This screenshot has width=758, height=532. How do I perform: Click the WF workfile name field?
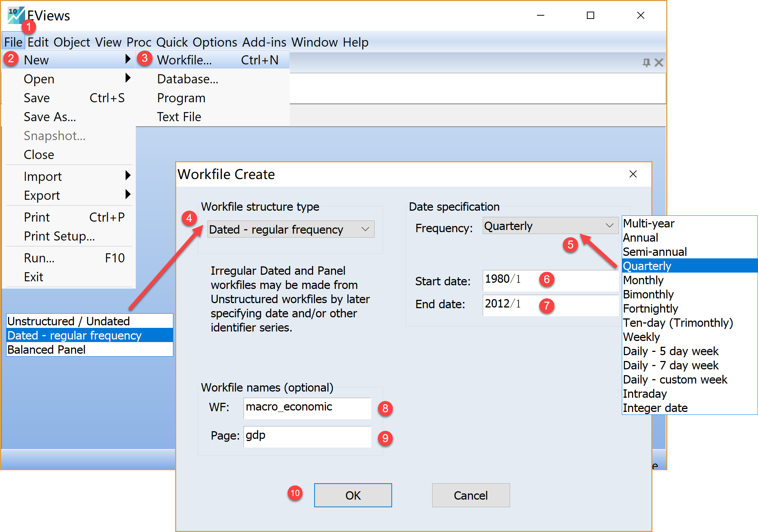coord(307,408)
